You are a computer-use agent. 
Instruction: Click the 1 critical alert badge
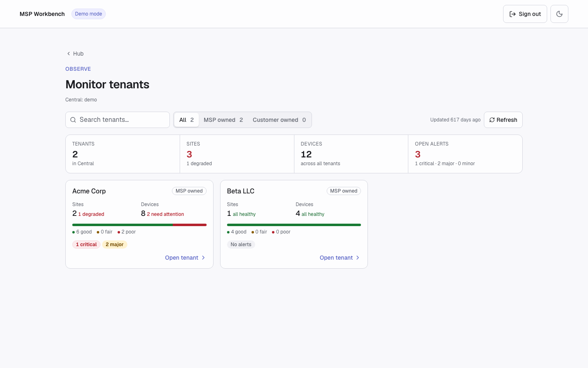86,245
